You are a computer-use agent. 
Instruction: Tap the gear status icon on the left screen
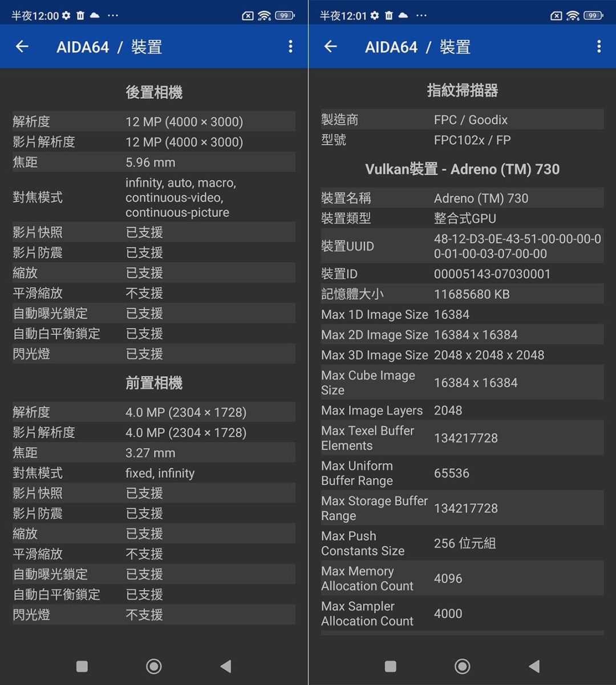coord(66,15)
